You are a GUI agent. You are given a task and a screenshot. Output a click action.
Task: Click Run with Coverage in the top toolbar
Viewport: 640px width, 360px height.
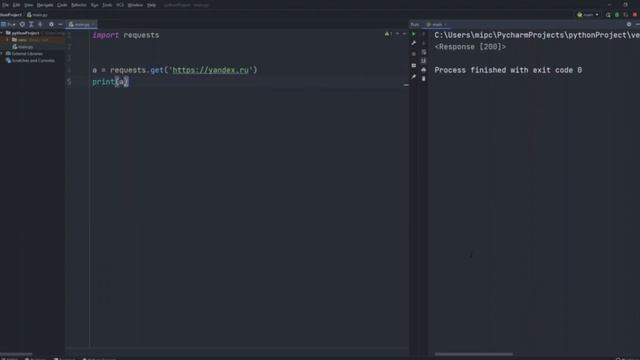point(626,15)
